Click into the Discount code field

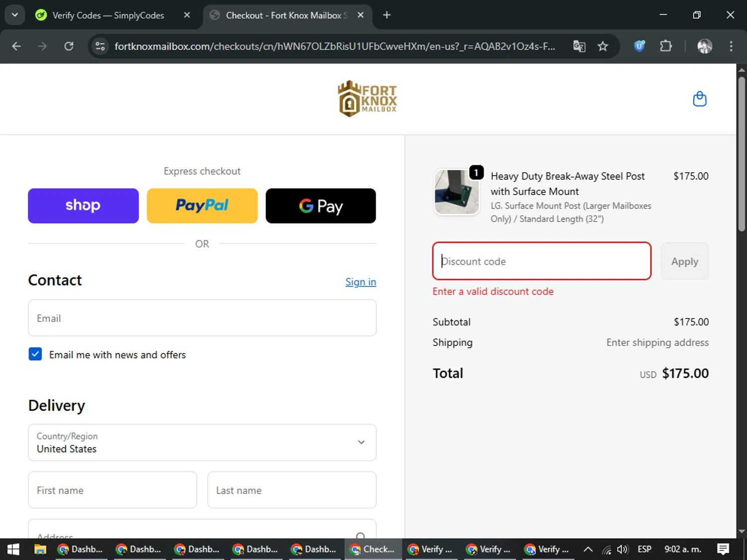pyautogui.click(x=542, y=261)
